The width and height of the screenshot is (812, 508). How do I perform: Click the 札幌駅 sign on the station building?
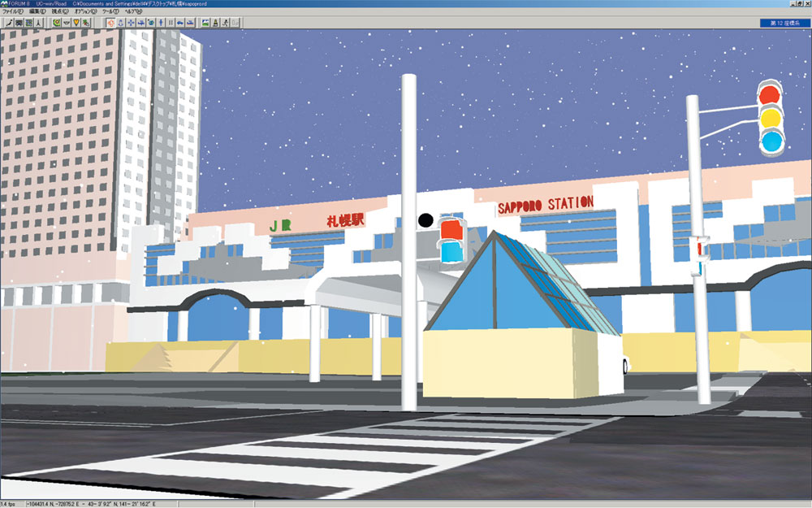(x=345, y=220)
